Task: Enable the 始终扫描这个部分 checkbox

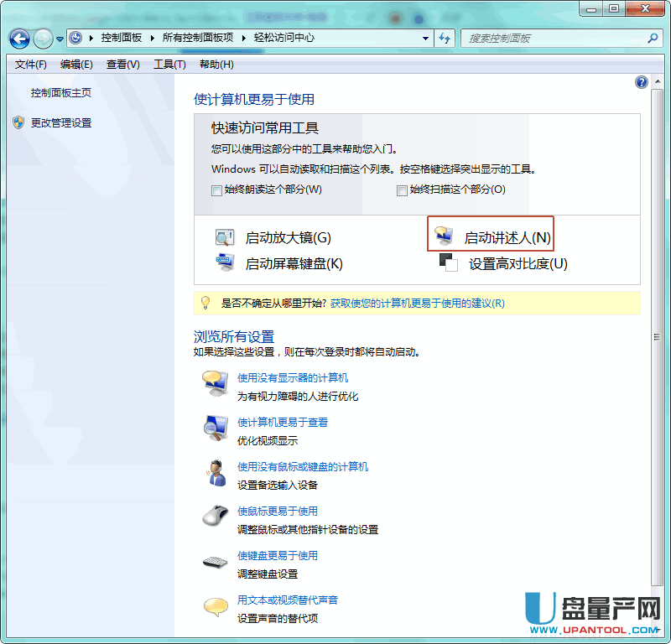Action: [x=402, y=190]
